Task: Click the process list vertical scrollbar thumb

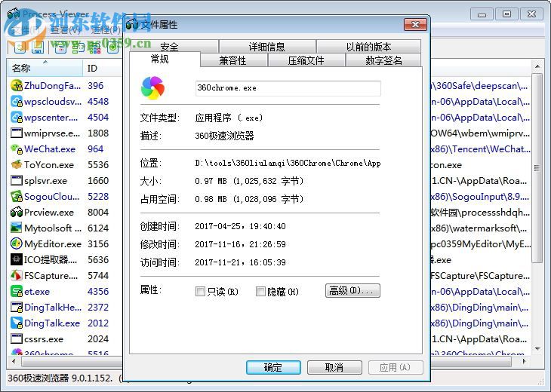Action: tap(537, 168)
